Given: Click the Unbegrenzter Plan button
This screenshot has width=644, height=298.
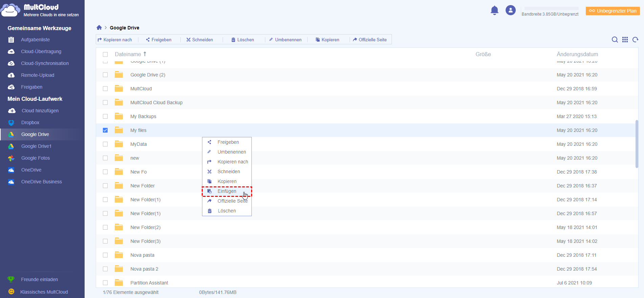Looking at the screenshot, I should click(x=613, y=11).
